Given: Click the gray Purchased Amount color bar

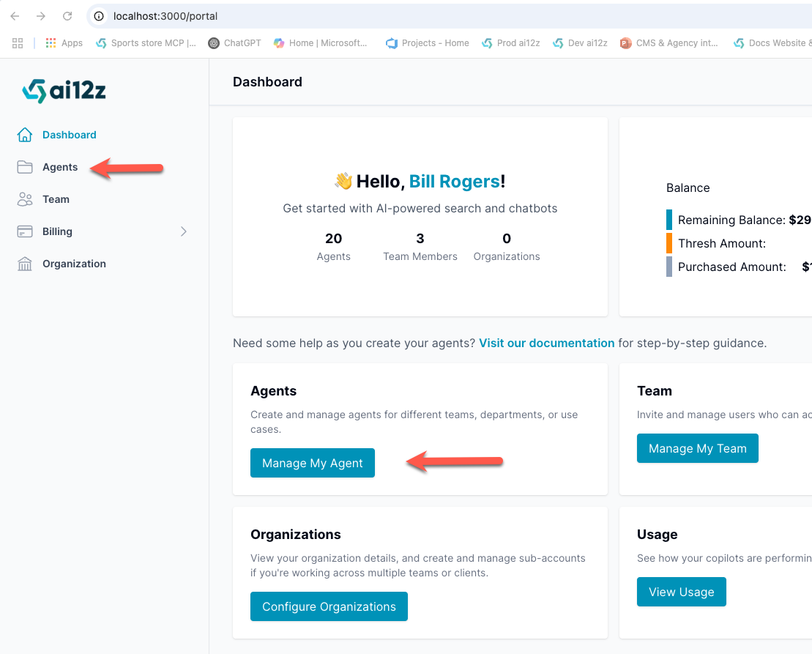Looking at the screenshot, I should pyautogui.click(x=669, y=267).
